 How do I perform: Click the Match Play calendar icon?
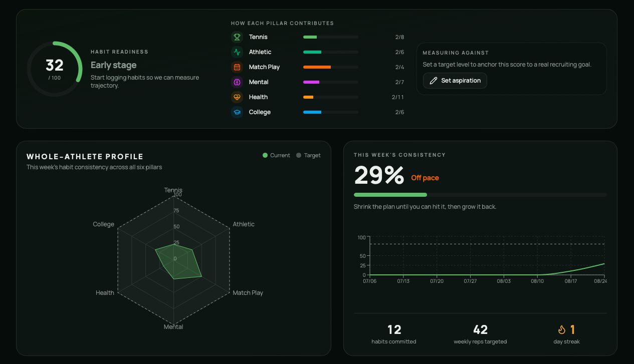click(x=237, y=67)
